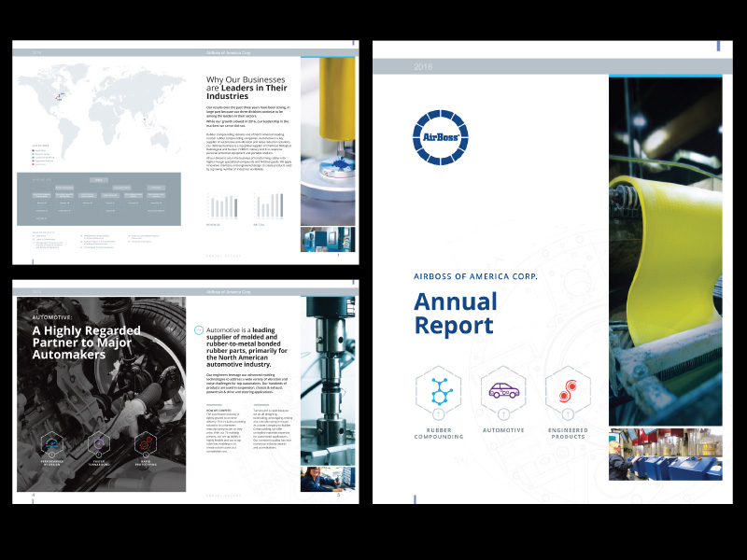This screenshot has width=747, height=560.
Task: Select the Engineered Products red hexagon icon
Action: pyautogui.click(x=568, y=392)
